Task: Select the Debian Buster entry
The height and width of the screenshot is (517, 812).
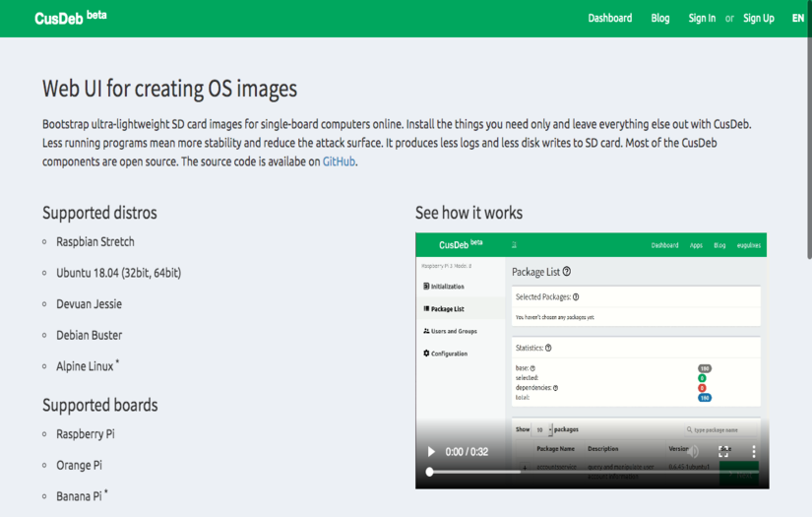Action: click(89, 335)
